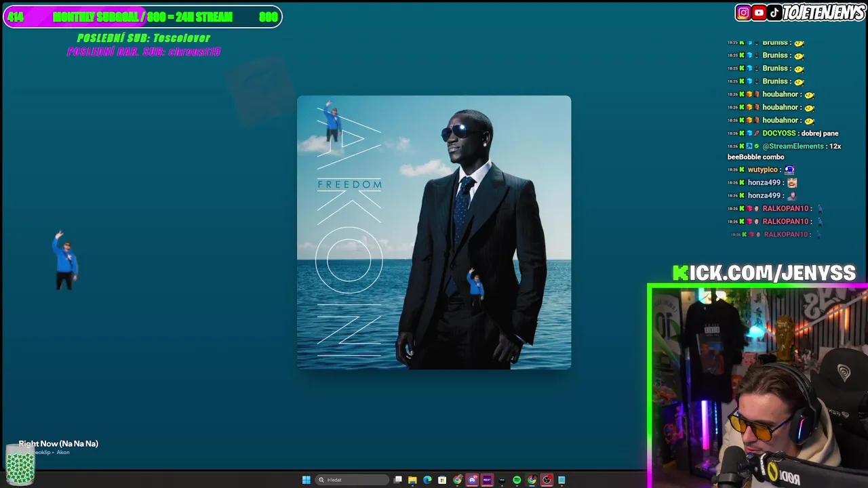Open the Chrome icon beside Discord
The width and height of the screenshot is (868, 488).
point(458,480)
